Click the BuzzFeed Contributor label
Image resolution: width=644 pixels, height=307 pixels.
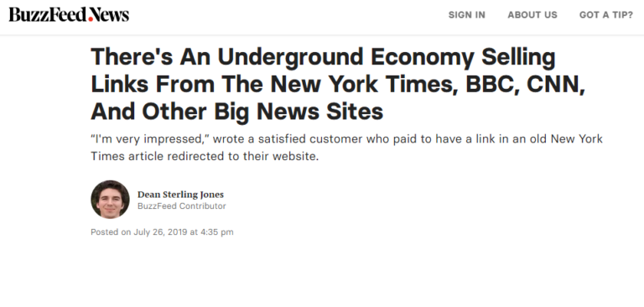click(x=181, y=206)
